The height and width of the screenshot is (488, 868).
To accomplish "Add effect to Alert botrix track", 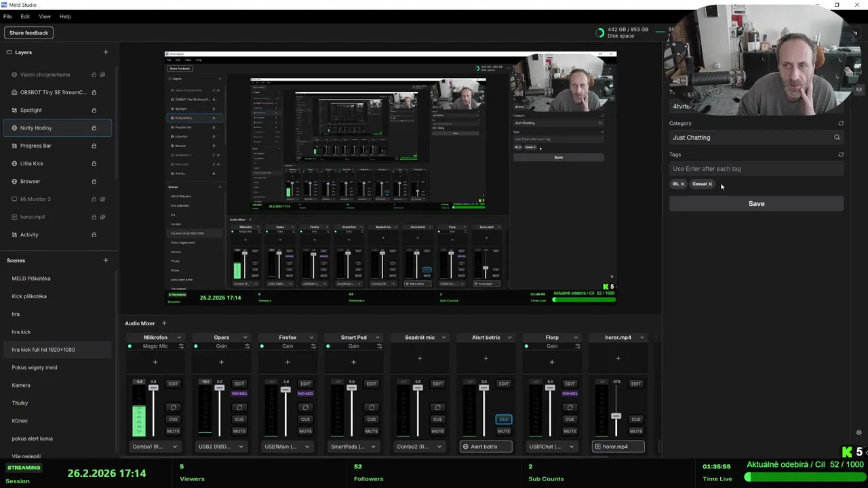I will coord(486,359).
